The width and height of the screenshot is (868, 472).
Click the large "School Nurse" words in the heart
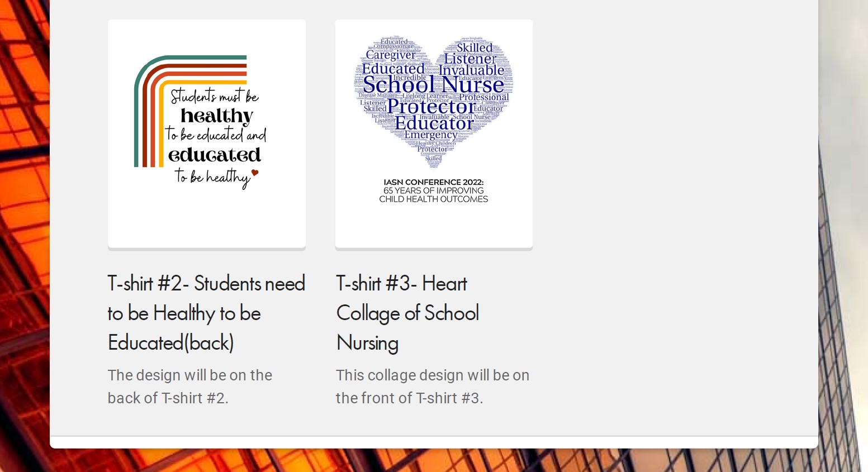coord(434,85)
